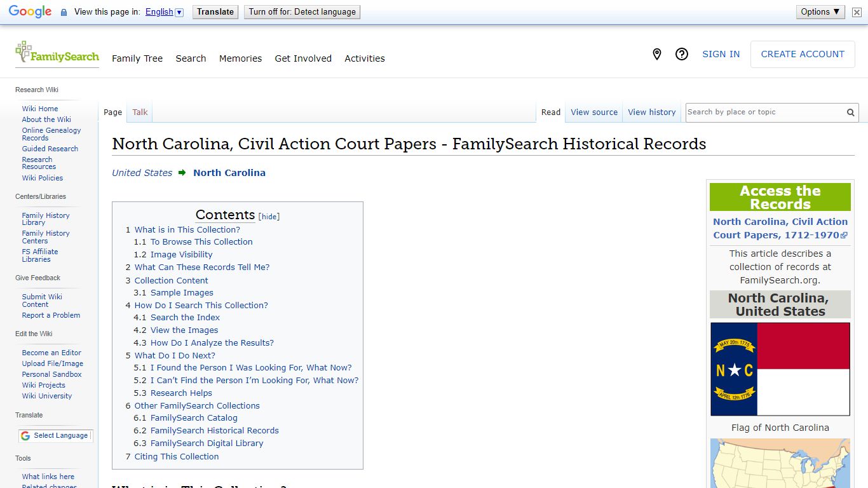Viewport: 868px width, 488px height.
Task: Open Guided Research link
Action: tap(50, 149)
